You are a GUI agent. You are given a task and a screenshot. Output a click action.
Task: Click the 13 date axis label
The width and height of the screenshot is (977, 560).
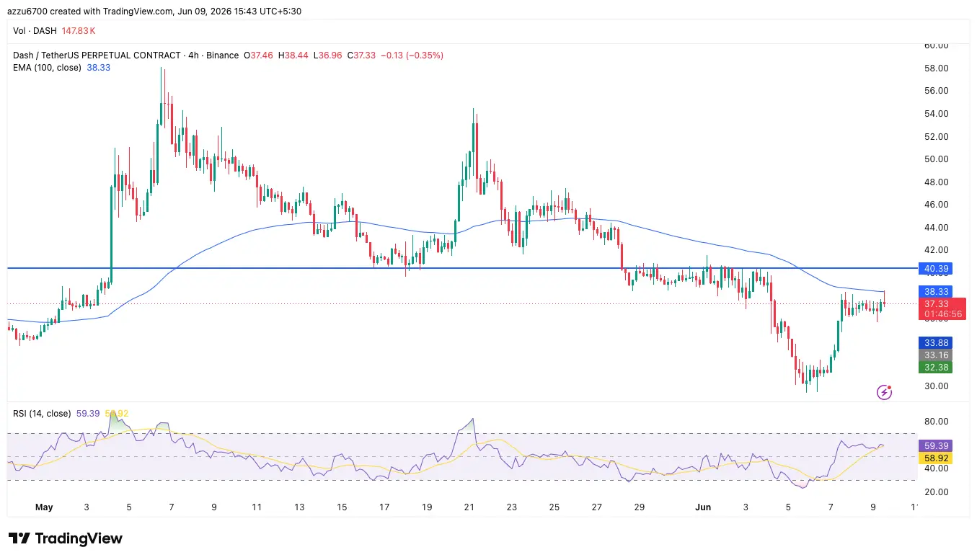coord(299,507)
